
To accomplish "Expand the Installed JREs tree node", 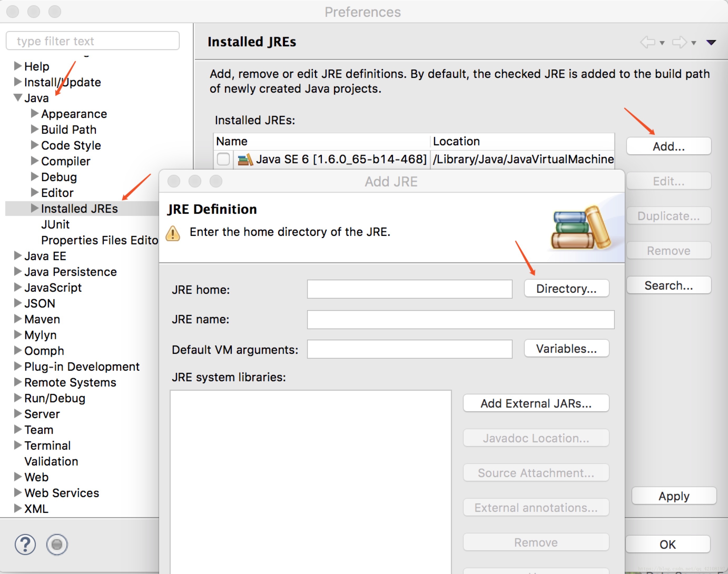I will [x=34, y=208].
